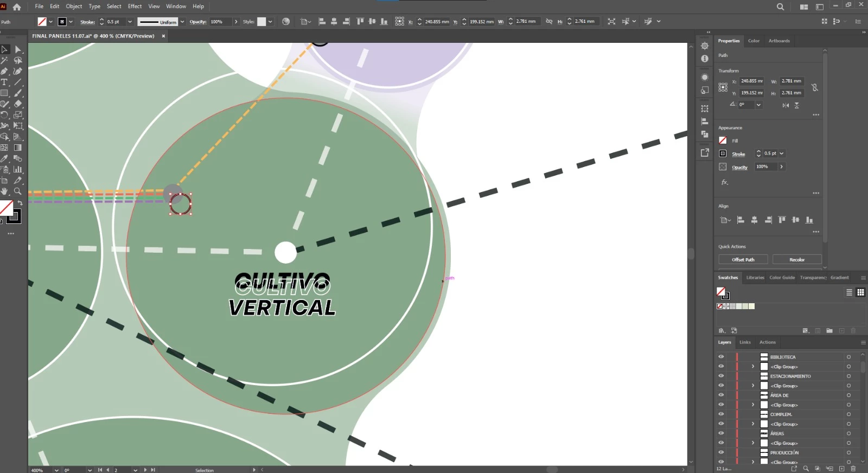868x473 pixels.
Task: Hide the BIBLIOTECA layer
Action: 721,357
